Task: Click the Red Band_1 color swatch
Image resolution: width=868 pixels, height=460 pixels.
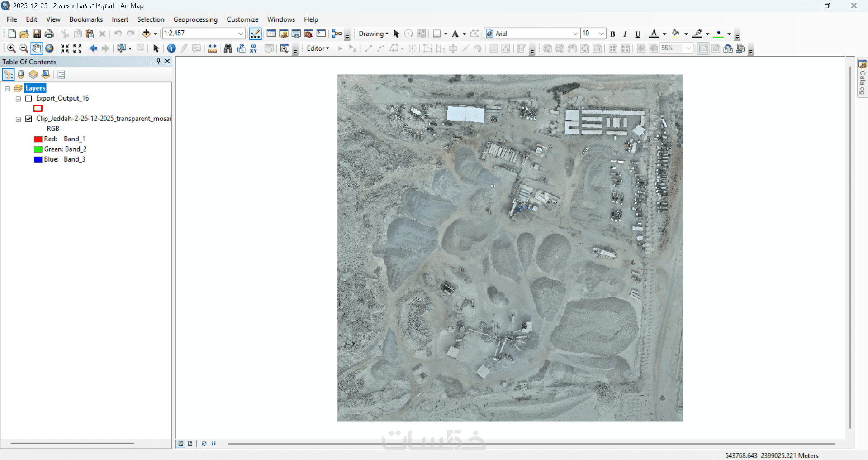Action: (x=38, y=139)
